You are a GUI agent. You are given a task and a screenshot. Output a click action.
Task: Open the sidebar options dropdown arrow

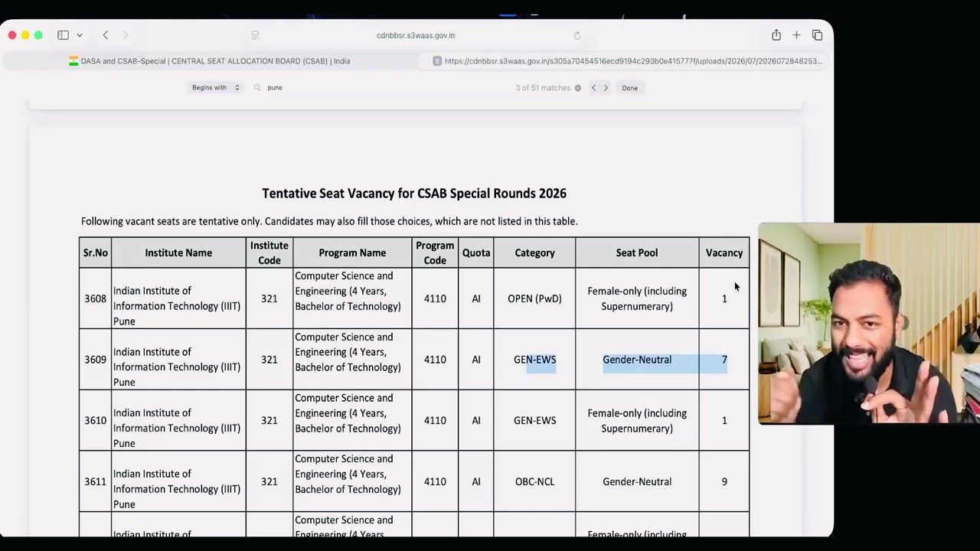coord(80,35)
